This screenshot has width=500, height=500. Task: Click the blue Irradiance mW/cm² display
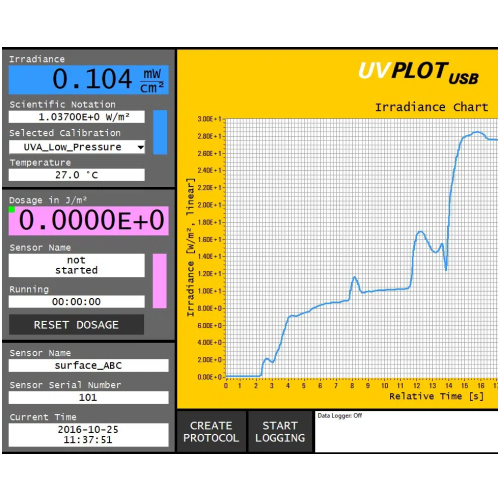tap(89, 80)
